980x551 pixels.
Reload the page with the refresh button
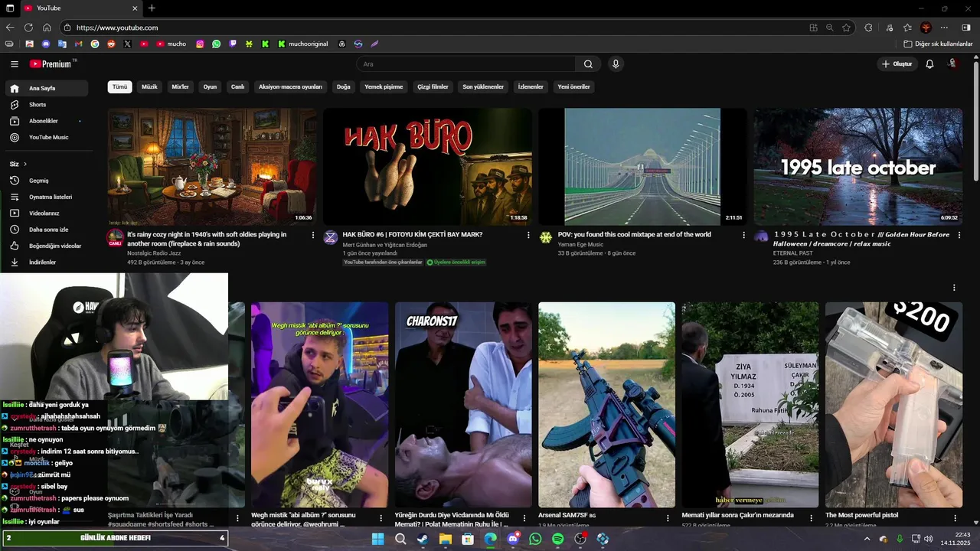(x=28, y=28)
